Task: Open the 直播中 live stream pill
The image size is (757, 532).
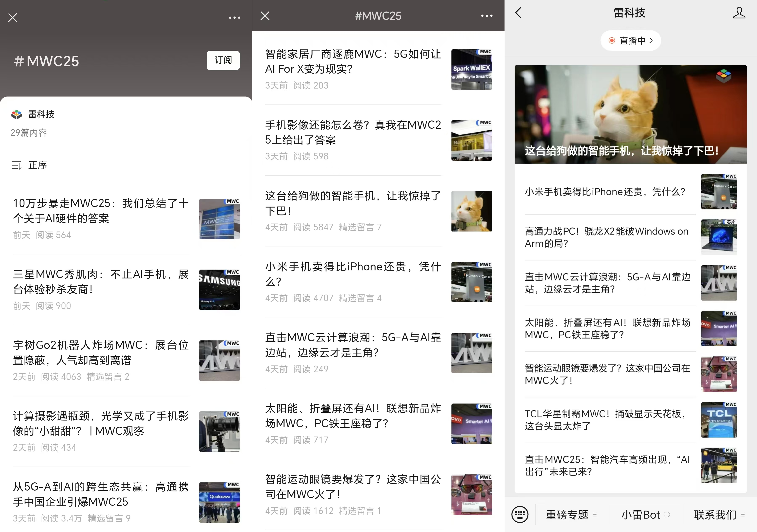Action: pyautogui.click(x=630, y=41)
